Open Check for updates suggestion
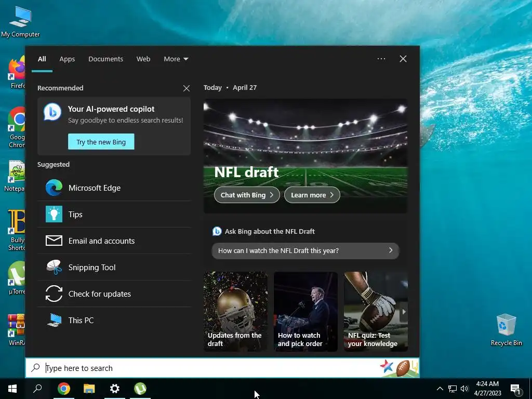Viewport: 532px width, 399px height. [114, 294]
